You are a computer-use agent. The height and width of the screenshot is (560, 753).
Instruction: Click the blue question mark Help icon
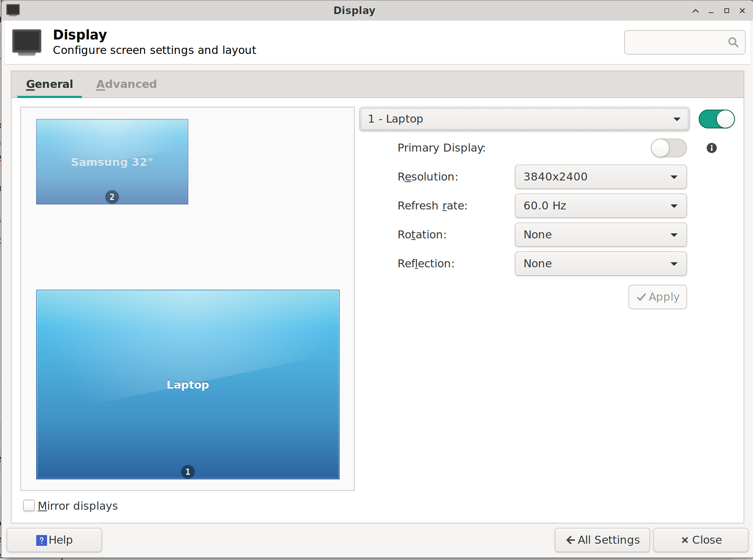(x=41, y=540)
